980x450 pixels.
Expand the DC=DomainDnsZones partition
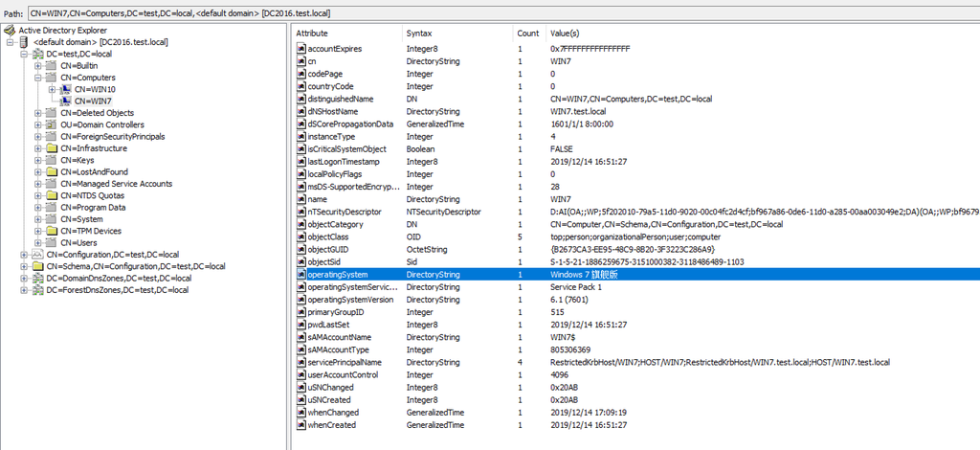24,278
